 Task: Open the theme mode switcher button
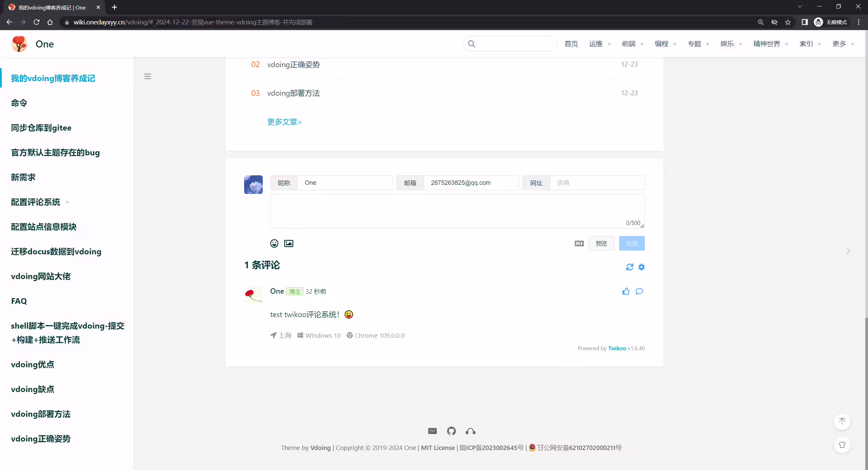842,445
